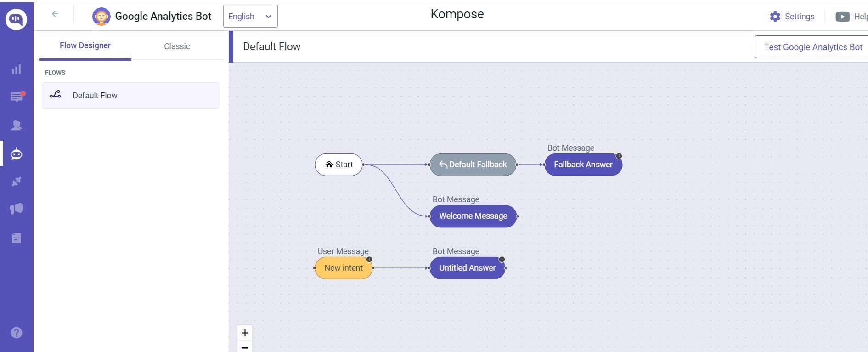Switch to the Flow Designer tab

coord(85,45)
